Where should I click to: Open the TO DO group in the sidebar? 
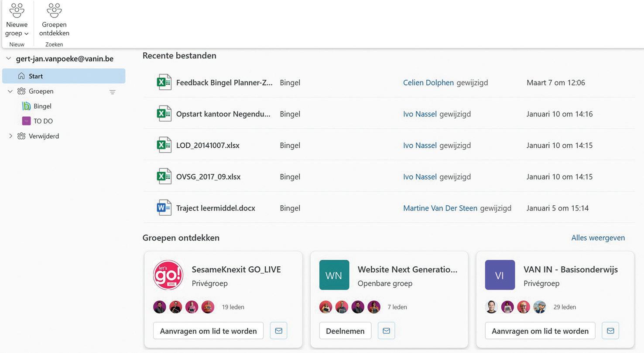tap(43, 121)
